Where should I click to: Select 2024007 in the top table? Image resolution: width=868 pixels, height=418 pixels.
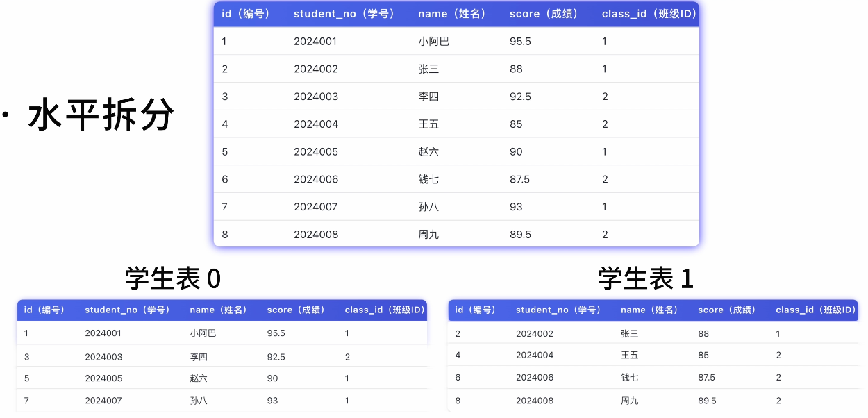point(316,207)
